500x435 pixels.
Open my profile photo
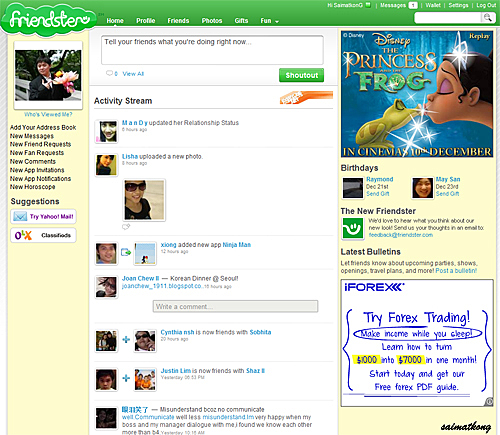48,75
